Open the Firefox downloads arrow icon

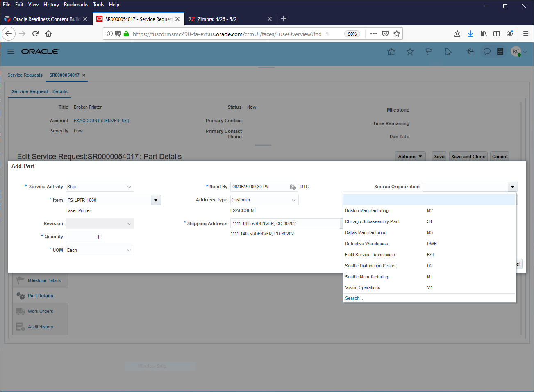click(470, 34)
